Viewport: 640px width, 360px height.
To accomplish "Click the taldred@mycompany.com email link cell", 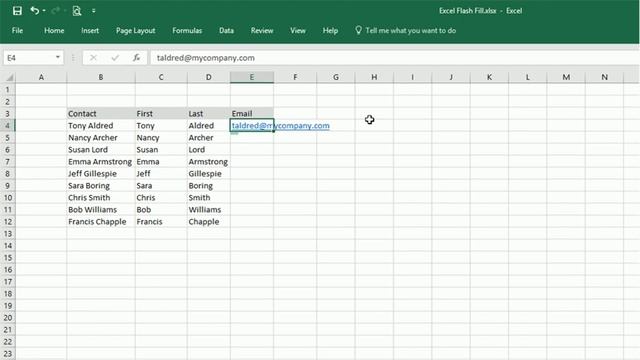I will click(252, 126).
